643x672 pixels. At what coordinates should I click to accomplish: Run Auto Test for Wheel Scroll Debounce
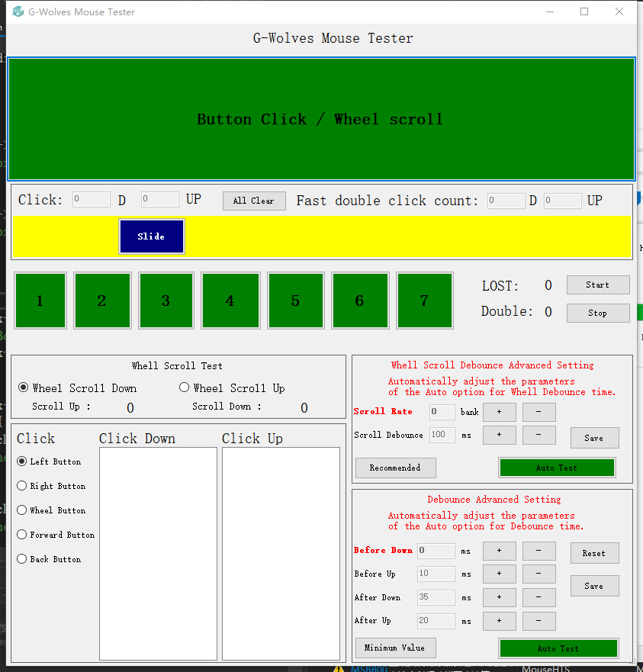557,468
